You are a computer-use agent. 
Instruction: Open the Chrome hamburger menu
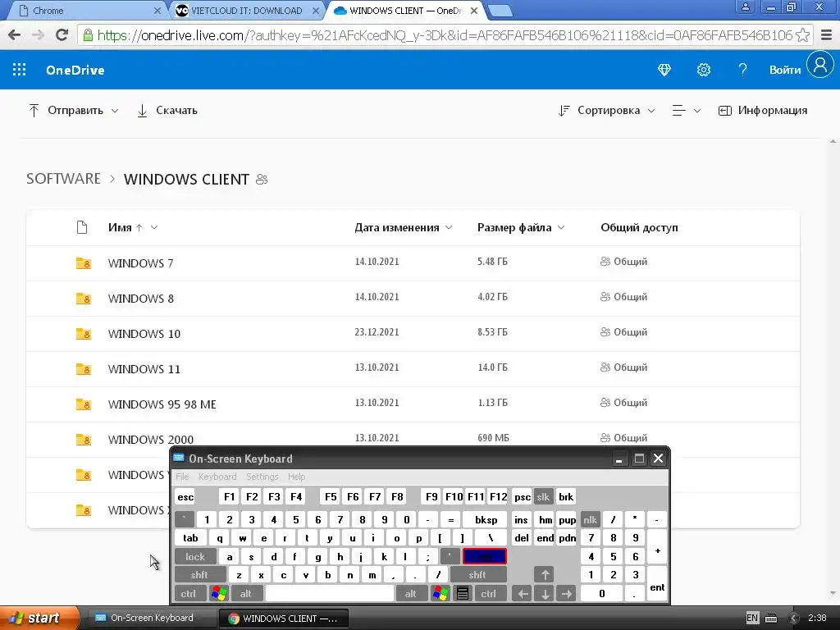[x=826, y=35]
